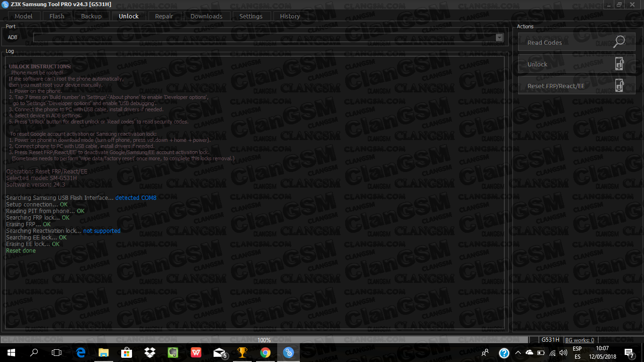Open Task View in the taskbar
644x362 pixels.
point(57,353)
